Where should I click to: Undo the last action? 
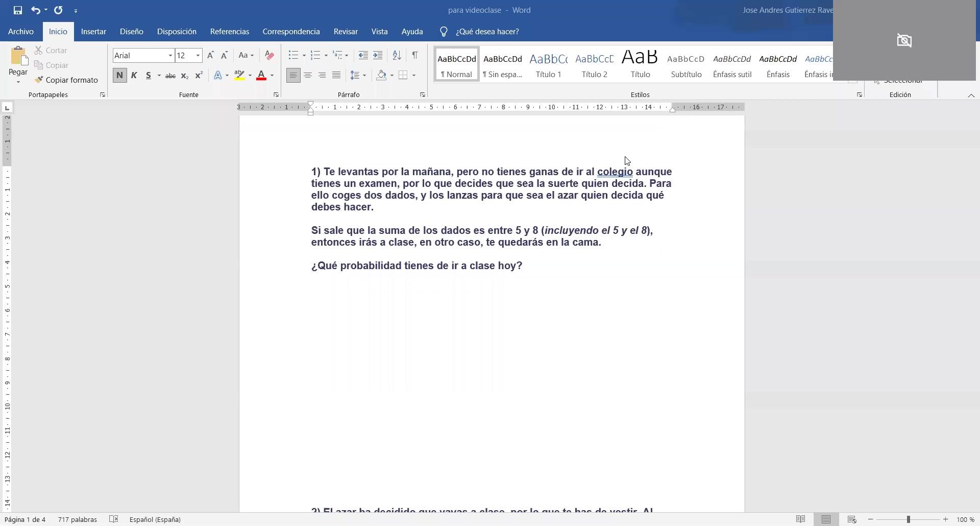pos(35,10)
